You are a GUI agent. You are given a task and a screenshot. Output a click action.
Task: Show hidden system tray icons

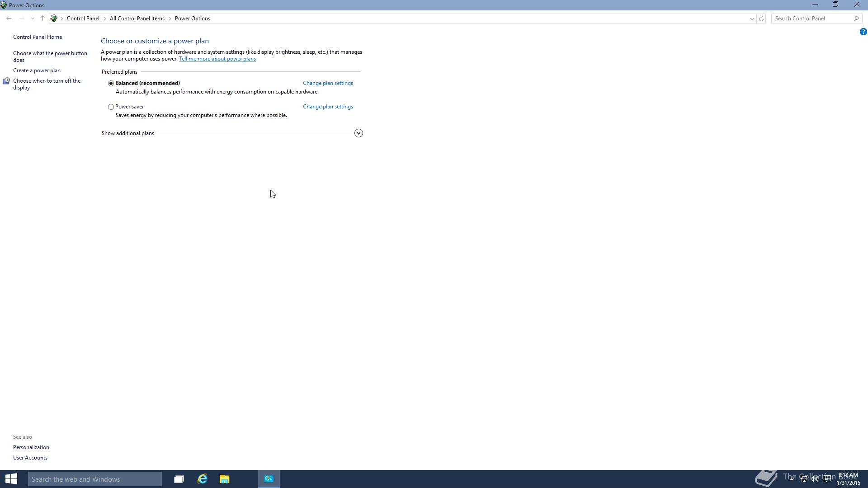tap(792, 478)
